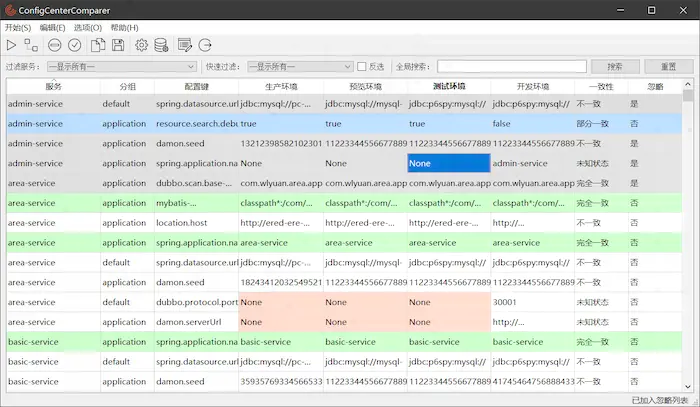Open the 选项(O) menu
700x407 pixels.
point(88,28)
